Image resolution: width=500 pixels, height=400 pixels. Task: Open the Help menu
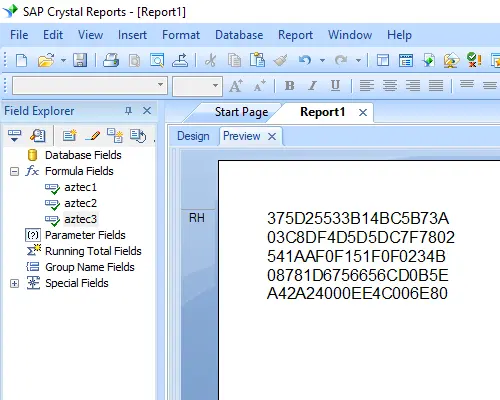coord(399,35)
